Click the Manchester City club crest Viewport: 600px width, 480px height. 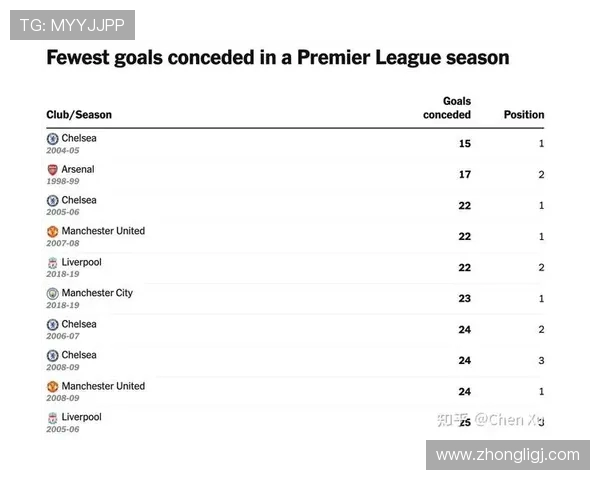(52, 294)
